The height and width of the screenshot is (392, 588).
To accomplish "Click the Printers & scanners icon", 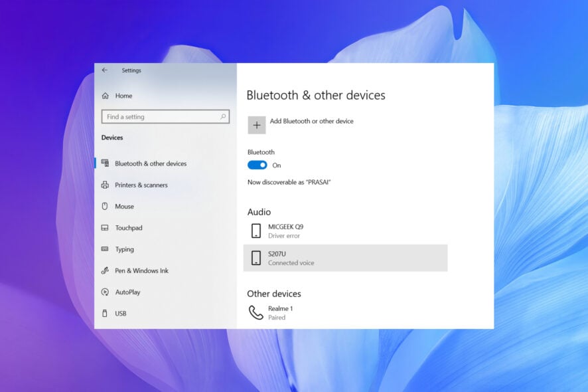I will pos(105,185).
